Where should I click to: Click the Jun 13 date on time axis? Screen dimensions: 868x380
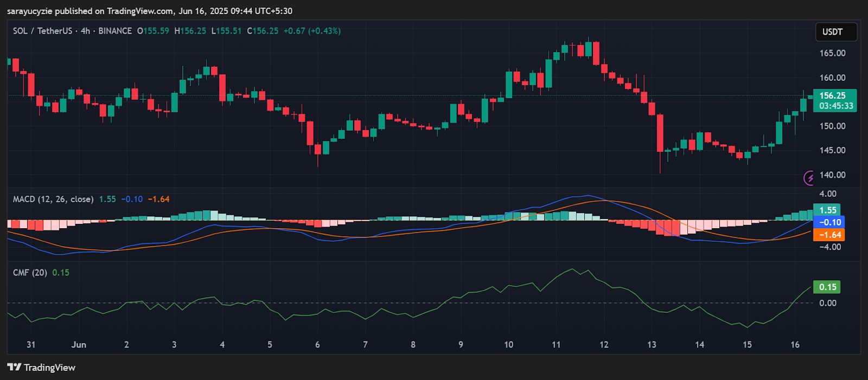(x=652, y=345)
